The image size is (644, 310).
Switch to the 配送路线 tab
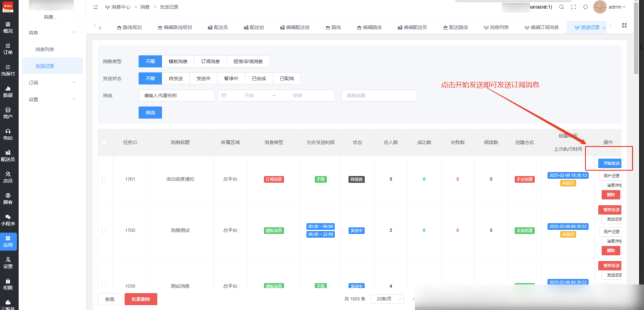point(455,28)
